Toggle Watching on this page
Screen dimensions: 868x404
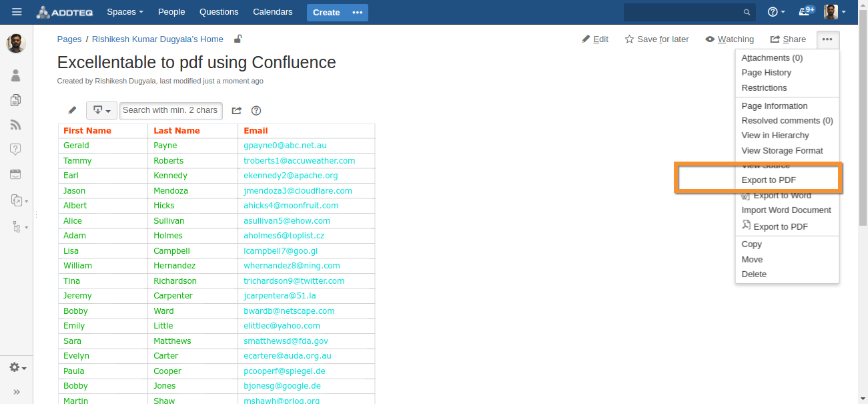pyautogui.click(x=729, y=39)
